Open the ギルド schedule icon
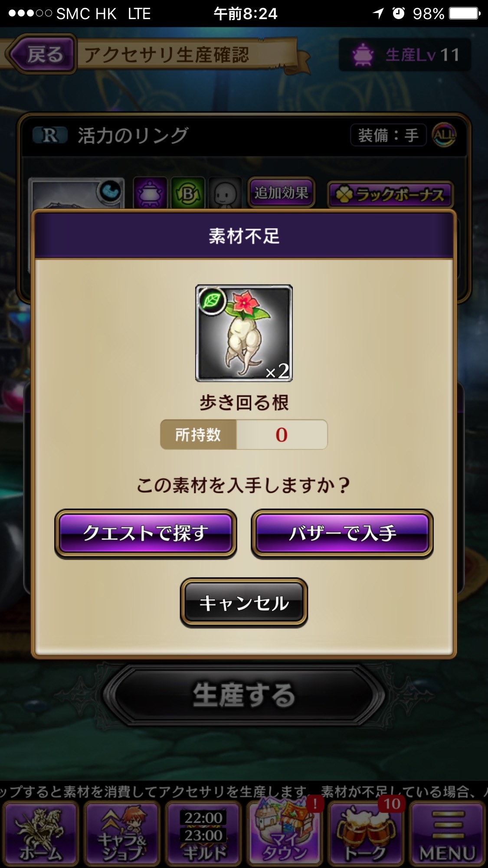 pos(203,834)
